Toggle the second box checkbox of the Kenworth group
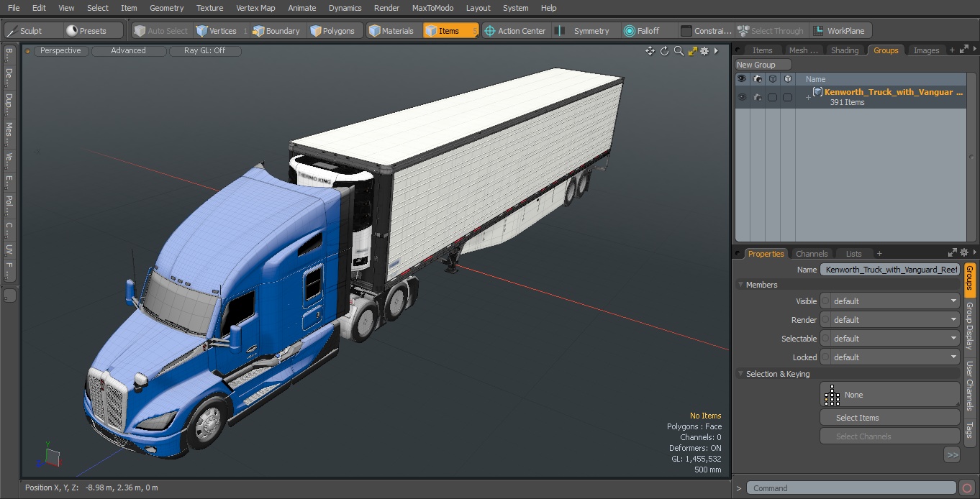This screenshot has width=980, height=499. point(787,97)
